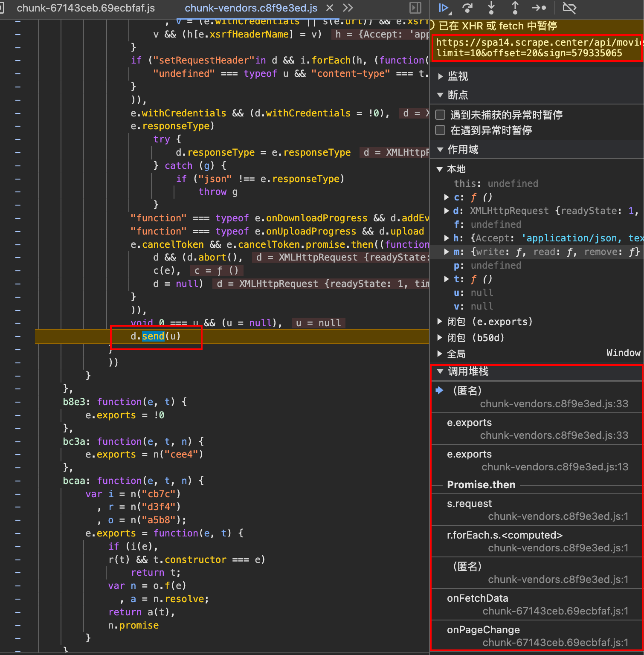644x655 pixels.
Task: Select onFetchData frame in call stack
Action: coord(478,598)
